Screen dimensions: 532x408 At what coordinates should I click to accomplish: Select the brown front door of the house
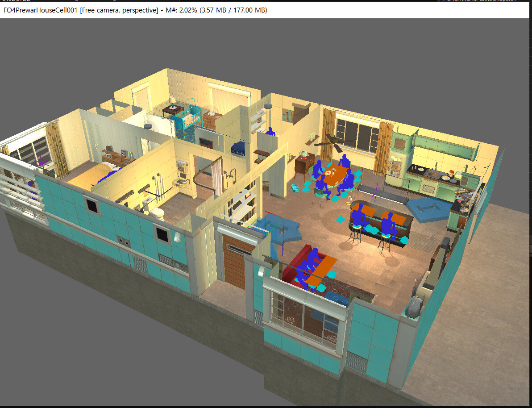(x=235, y=262)
